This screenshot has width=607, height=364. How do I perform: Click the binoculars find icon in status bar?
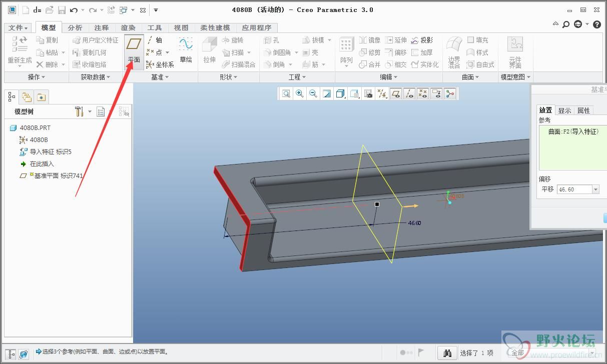click(447, 353)
